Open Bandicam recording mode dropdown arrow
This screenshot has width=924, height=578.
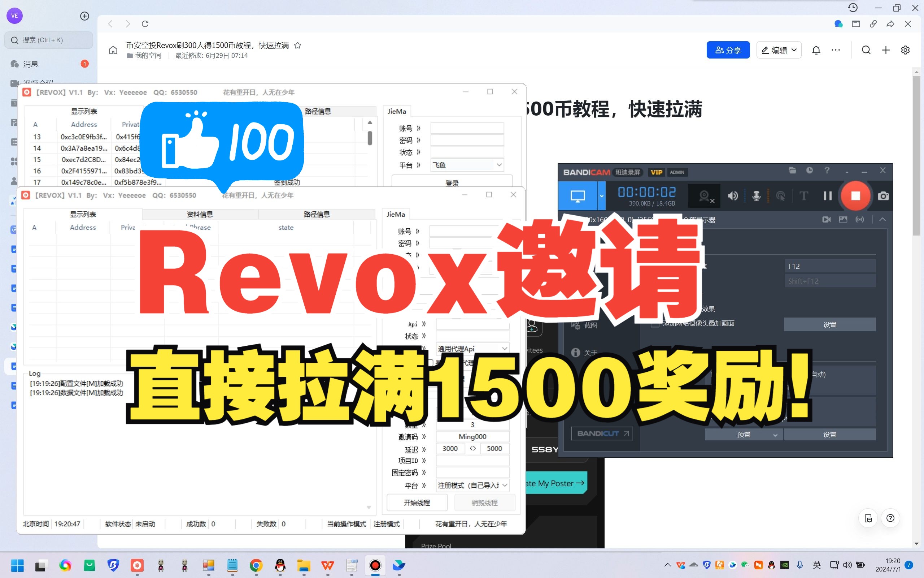[x=601, y=196]
